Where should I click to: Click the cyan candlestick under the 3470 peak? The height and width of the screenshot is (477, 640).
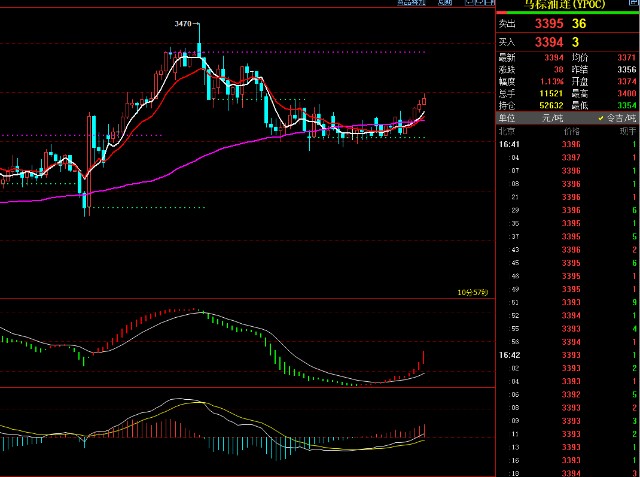click(x=199, y=52)
